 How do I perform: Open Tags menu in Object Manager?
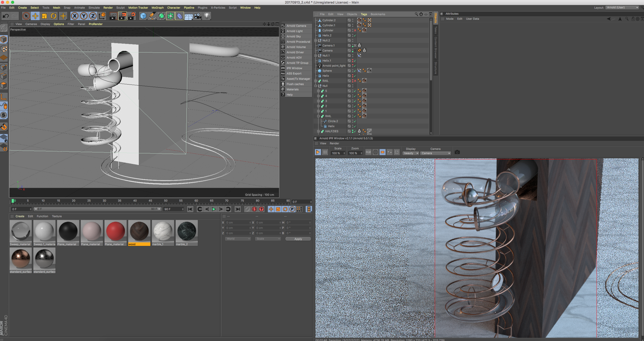364,14
